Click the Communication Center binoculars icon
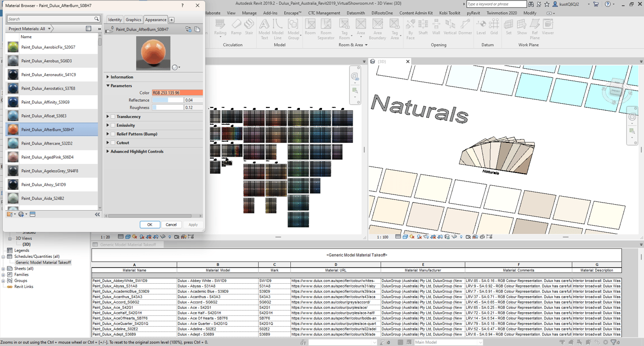Viewport: 644px width, 346px height. coord(531,4)
